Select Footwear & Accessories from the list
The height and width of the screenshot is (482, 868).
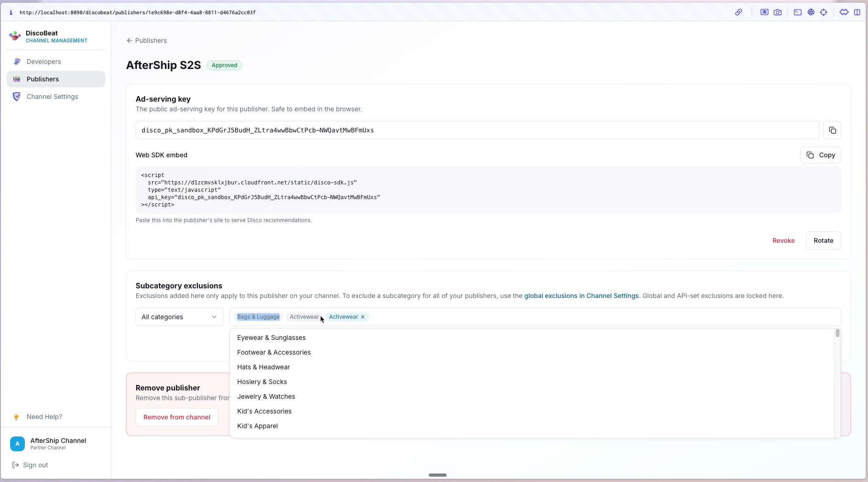532,352
